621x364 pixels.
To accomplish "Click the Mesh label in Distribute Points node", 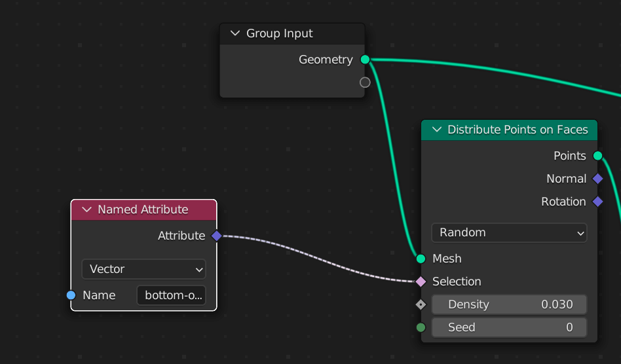I will pos(447,259).
